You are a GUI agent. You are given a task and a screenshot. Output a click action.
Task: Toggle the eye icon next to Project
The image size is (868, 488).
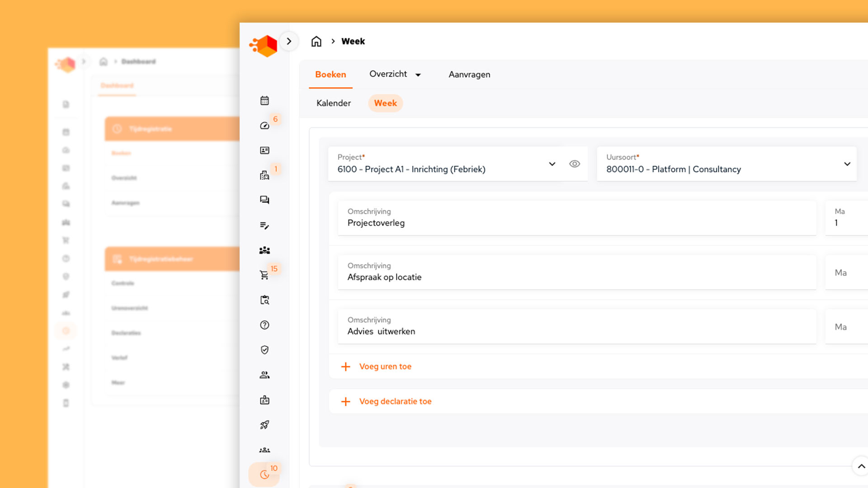click(574, 164)
